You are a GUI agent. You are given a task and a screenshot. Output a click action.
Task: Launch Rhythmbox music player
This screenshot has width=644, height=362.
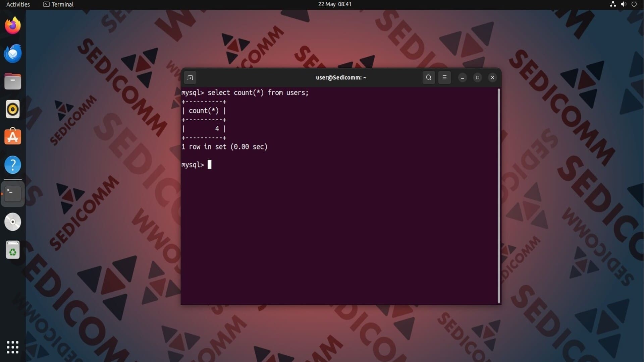(13, 109)
